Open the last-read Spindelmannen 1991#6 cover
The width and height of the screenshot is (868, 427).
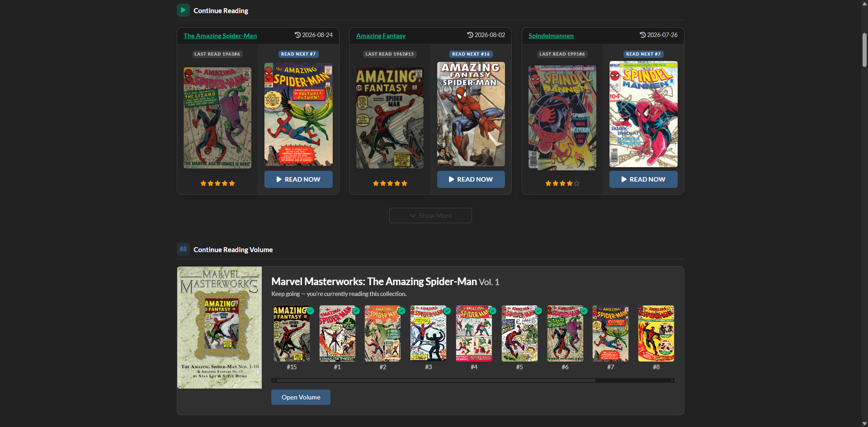pyautogui.click(x=562, y=118)
